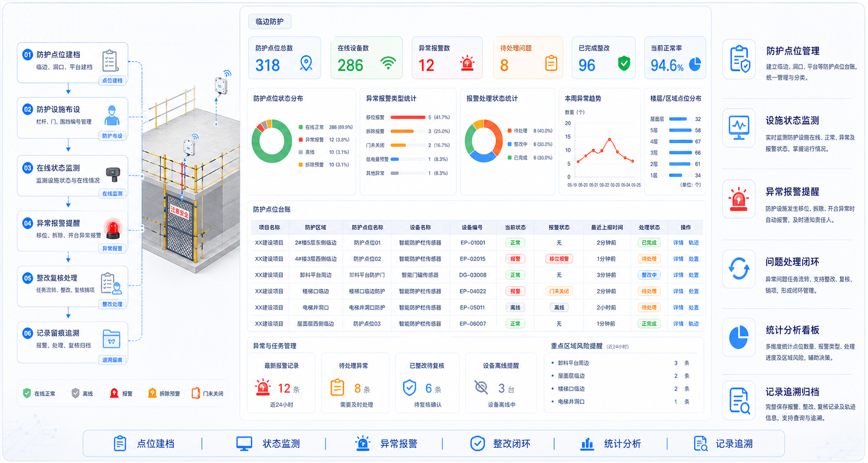Click the checklist icon in step 01 防护点位建档
This screenshot has height=463, width=868.
(110, 61)
